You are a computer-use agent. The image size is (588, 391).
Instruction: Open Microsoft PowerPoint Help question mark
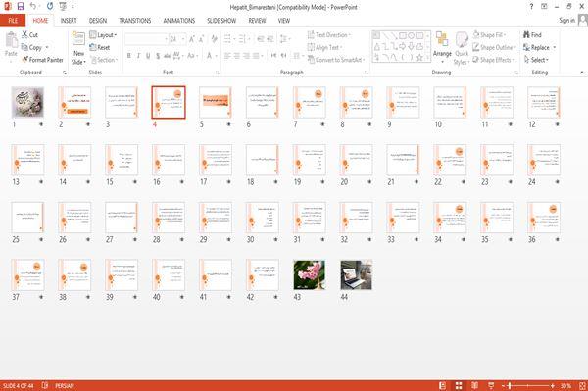pyautogui.click(x=531, y=7)
